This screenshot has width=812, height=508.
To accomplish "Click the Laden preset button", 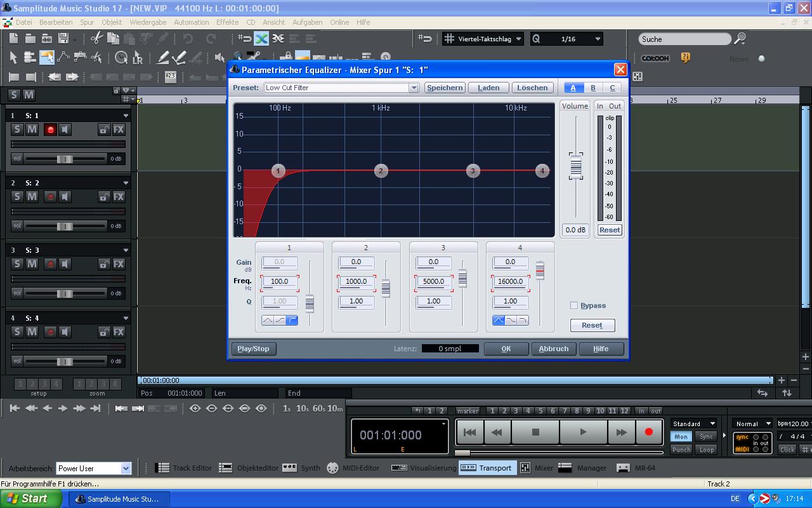I will 488,88.
